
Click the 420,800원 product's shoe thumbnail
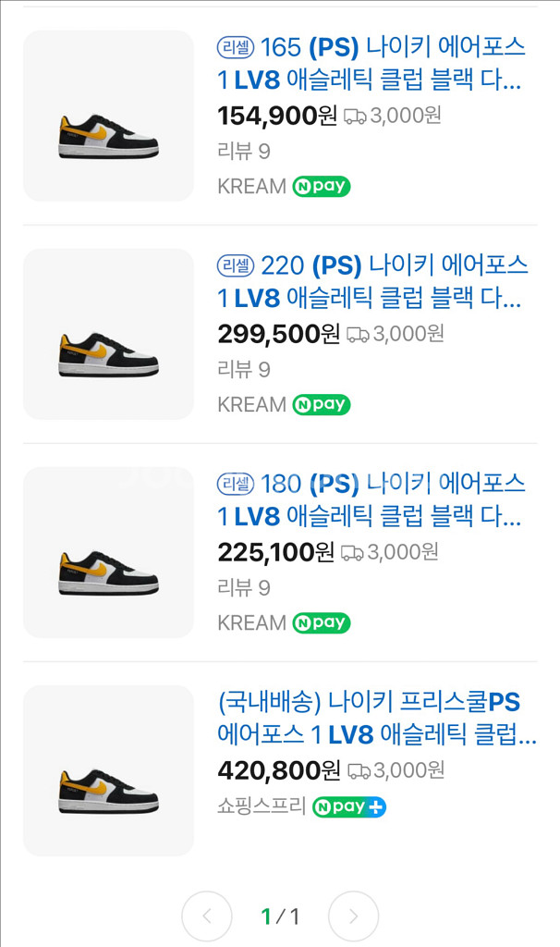point(108,769)
